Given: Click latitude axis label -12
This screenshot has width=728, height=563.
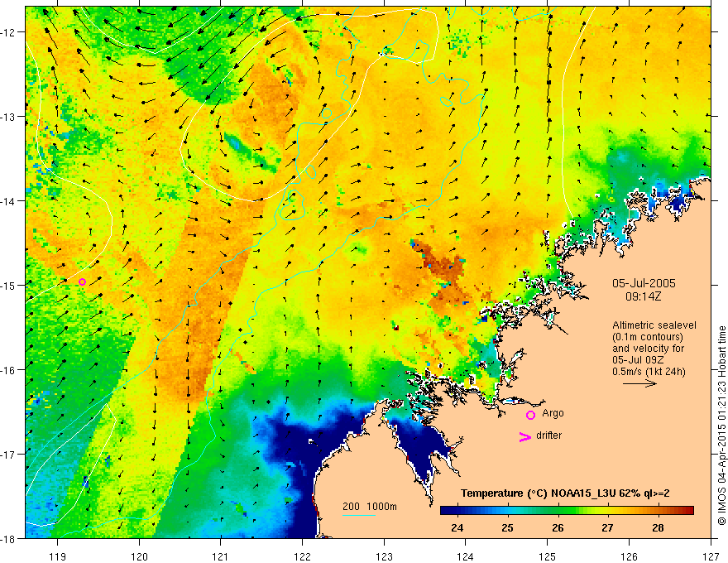Looking at the screenshot, I should coord(9,32).
